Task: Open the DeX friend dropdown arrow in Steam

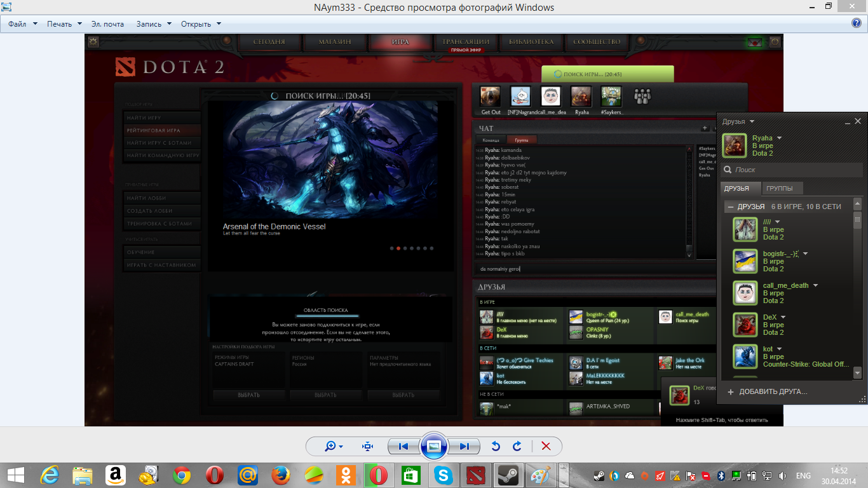Action: click(783, 317)
